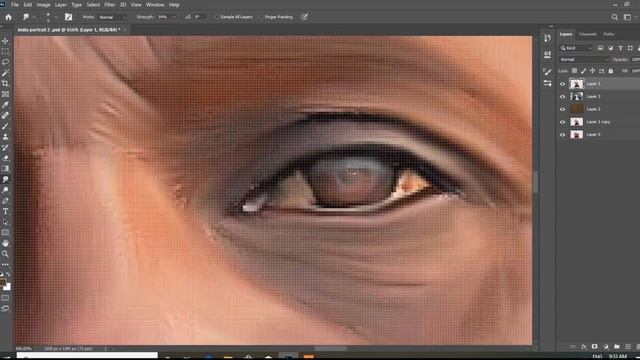Toggle lock image pixels brush icon

(583, 71)
